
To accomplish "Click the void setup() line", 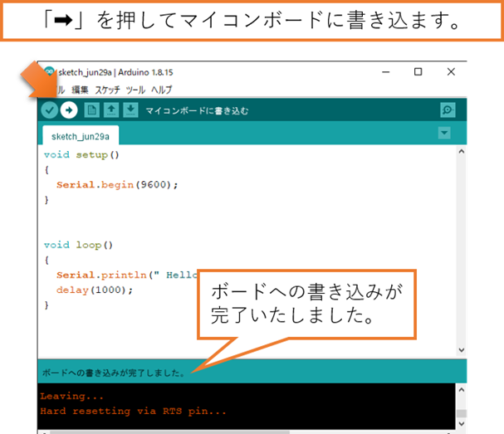I will pos(81,155).
